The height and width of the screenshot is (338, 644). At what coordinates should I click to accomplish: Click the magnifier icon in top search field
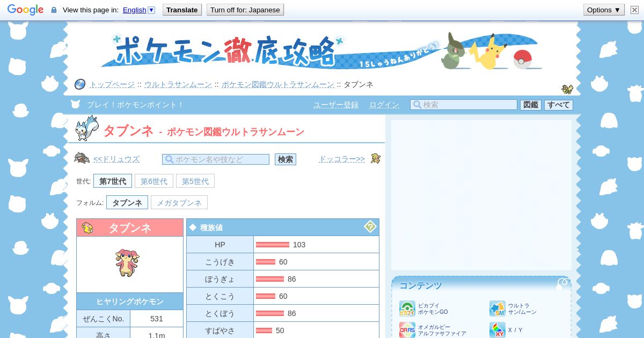click(x=416, y=105)
